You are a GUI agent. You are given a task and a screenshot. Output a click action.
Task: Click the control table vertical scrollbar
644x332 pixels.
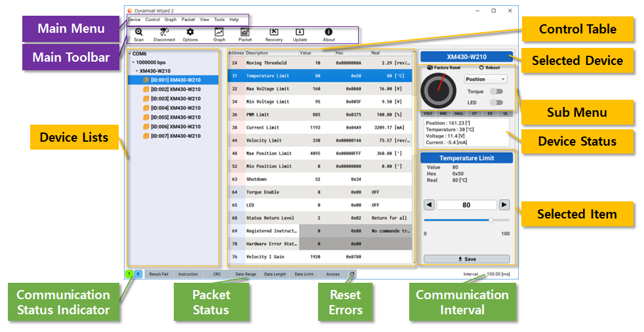click(414, 158)
